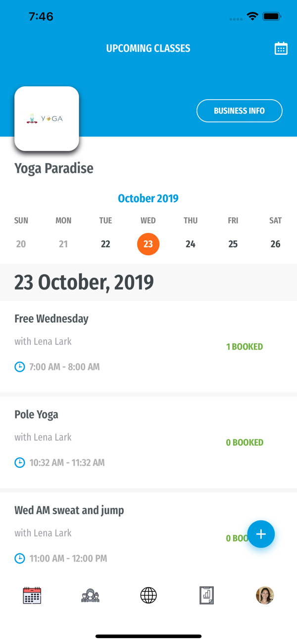
Task: Open the profile avatar tab
Action: click(265, 595)
